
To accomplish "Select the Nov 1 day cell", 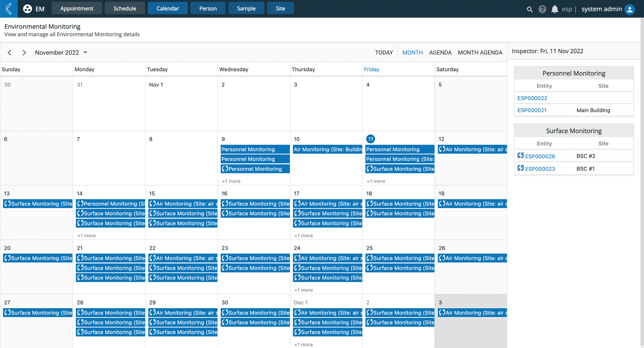I will [x=181, y=103].
